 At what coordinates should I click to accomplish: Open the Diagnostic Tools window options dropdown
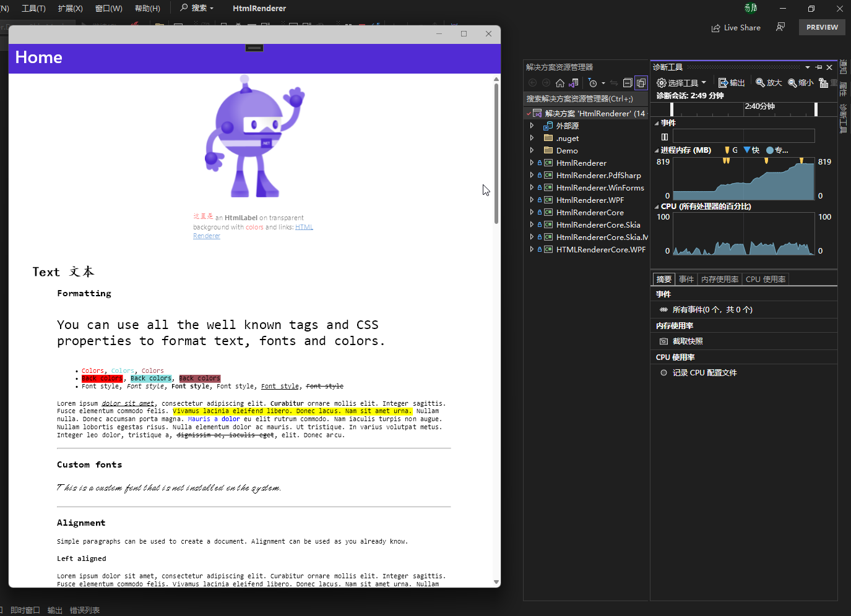pos(808,67)
